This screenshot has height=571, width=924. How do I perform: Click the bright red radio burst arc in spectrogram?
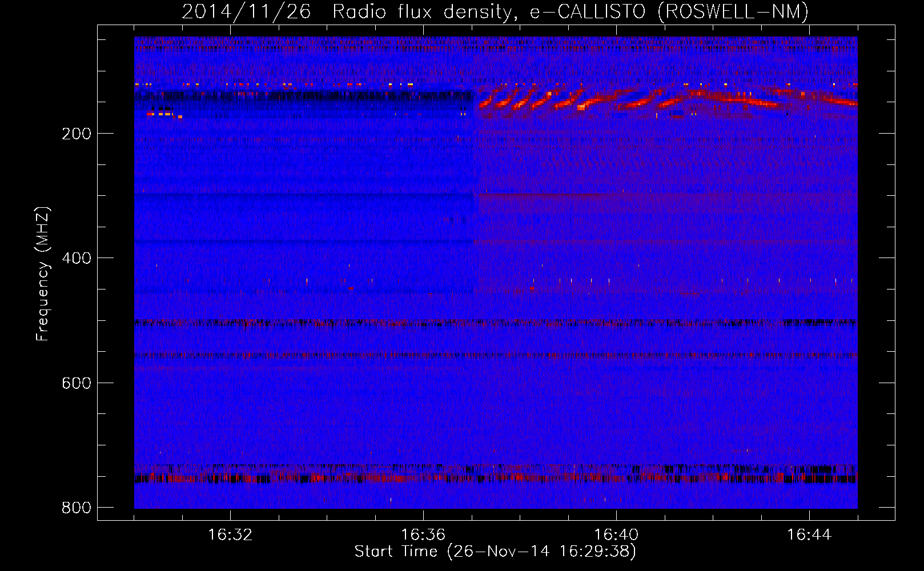[x=668, y=99]
